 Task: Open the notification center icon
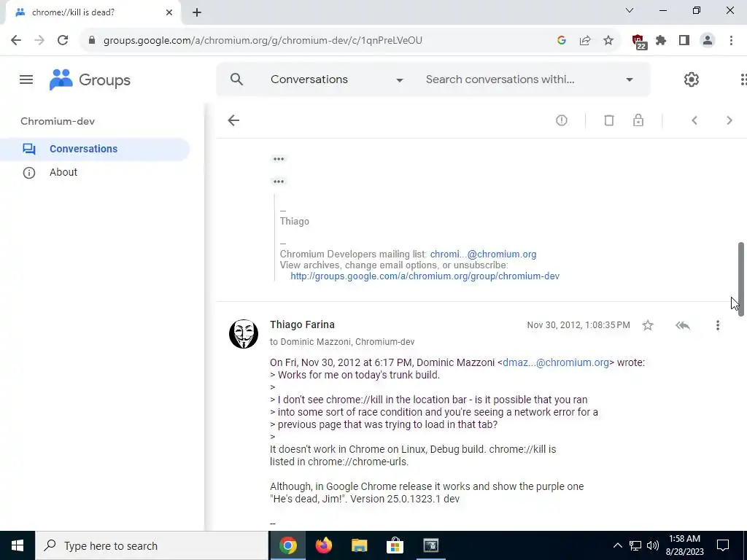(x=723, y=545)
